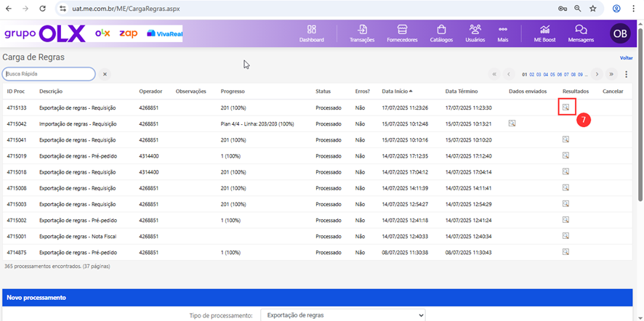
Task: View results for process 4715001
Action: click(x=565, y=235)
